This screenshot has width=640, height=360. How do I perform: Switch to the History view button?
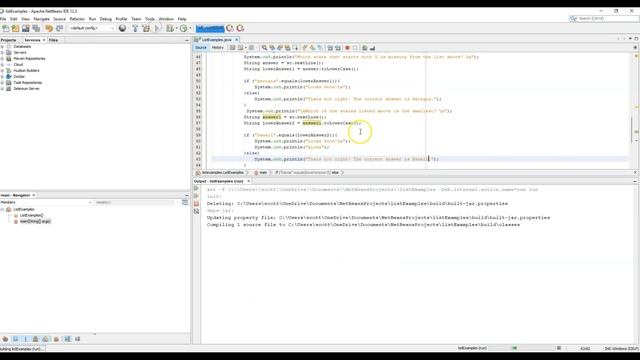click(218, 48)
